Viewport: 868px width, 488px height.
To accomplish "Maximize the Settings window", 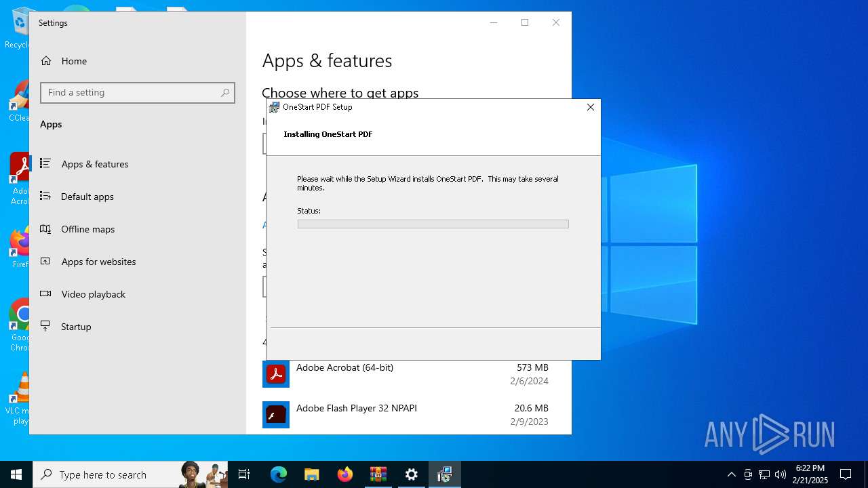I will 525,22.
